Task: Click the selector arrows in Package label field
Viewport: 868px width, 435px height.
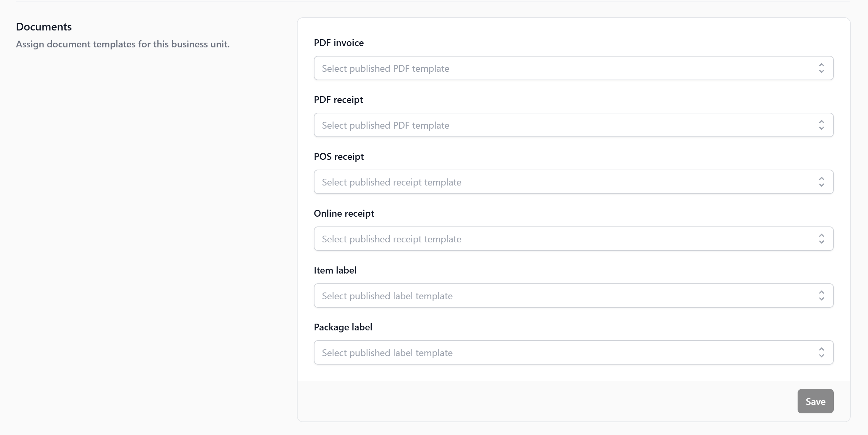Action: (x=821, y=352)
